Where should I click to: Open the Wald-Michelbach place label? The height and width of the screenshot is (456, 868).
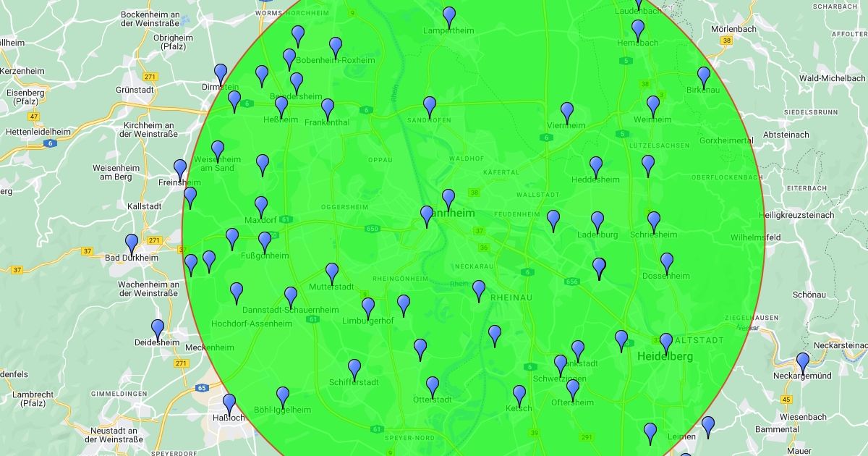832,78
